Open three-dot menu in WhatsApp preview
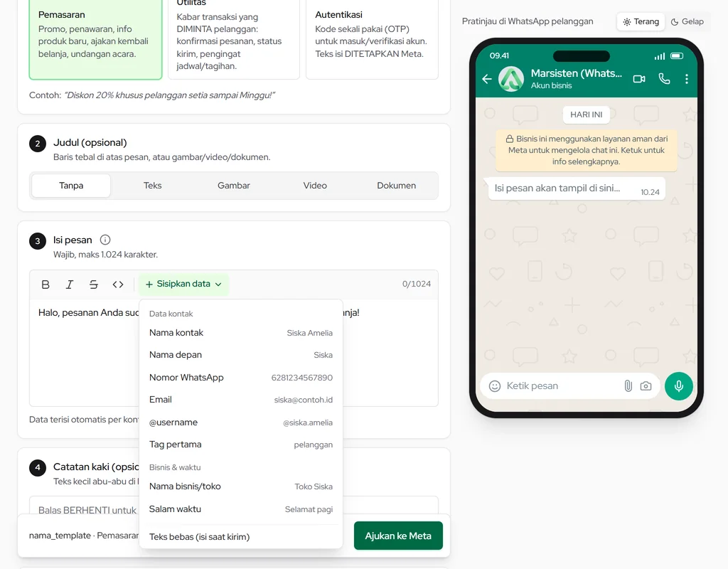The width and height of the screenshot is (728, 569). tap(687, 79)
